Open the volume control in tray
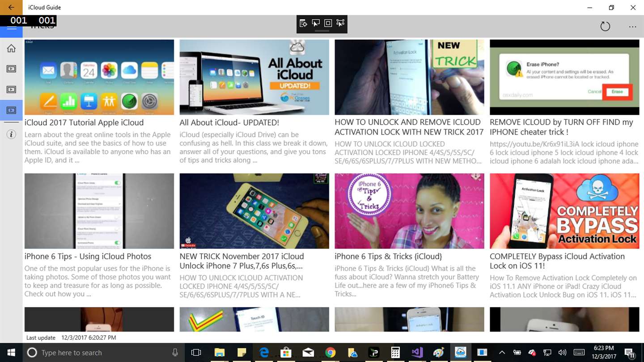The height and width of the screenshot is (362, 644). [562, 353]
